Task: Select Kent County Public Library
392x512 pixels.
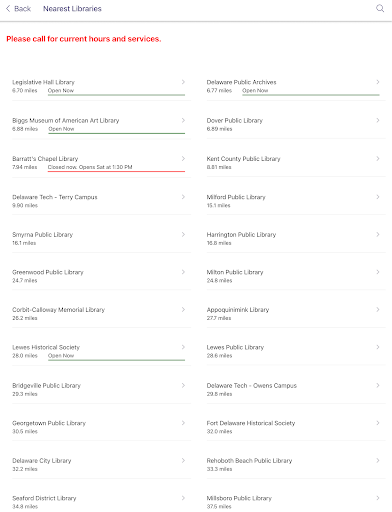Action: tap(296, 163)
